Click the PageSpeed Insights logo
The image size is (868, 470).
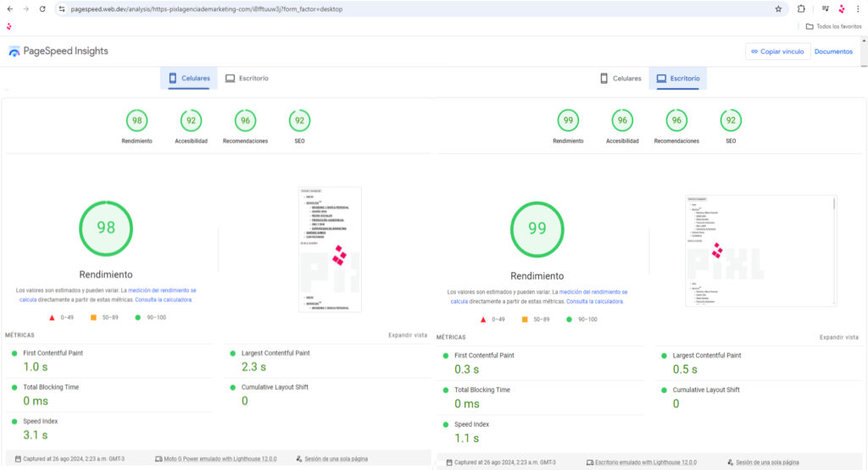(x=58, y=51)
